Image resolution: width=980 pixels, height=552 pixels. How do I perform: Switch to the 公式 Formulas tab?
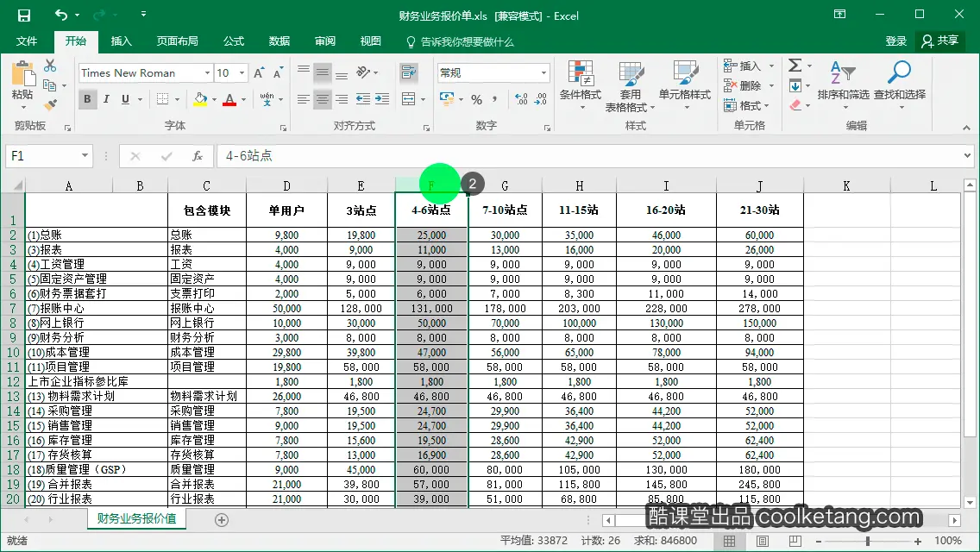(234, 41)
